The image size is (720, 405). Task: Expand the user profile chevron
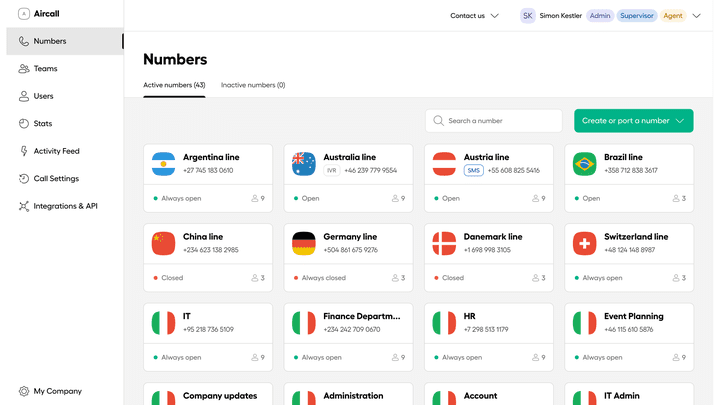coord(697,16)
